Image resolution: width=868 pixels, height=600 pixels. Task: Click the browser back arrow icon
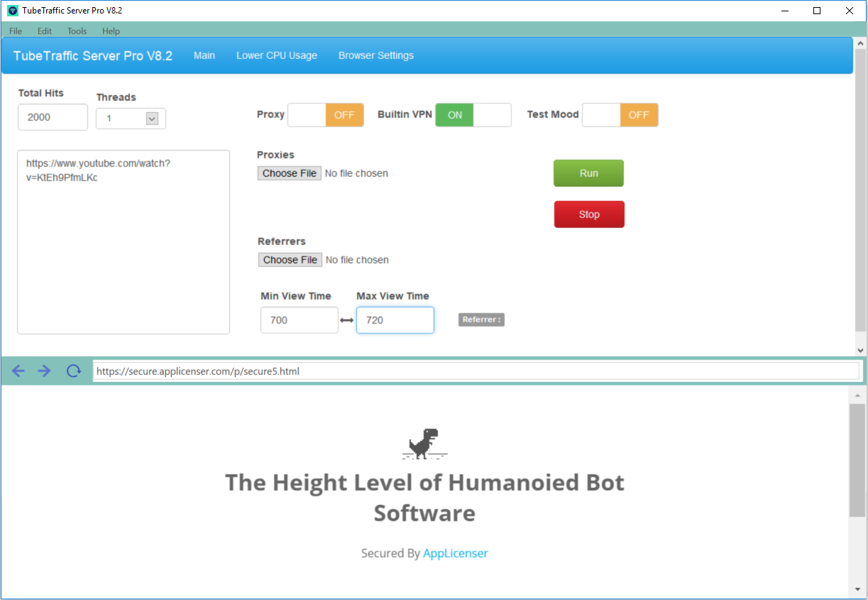pyautogui.click(x=18, y=371)
